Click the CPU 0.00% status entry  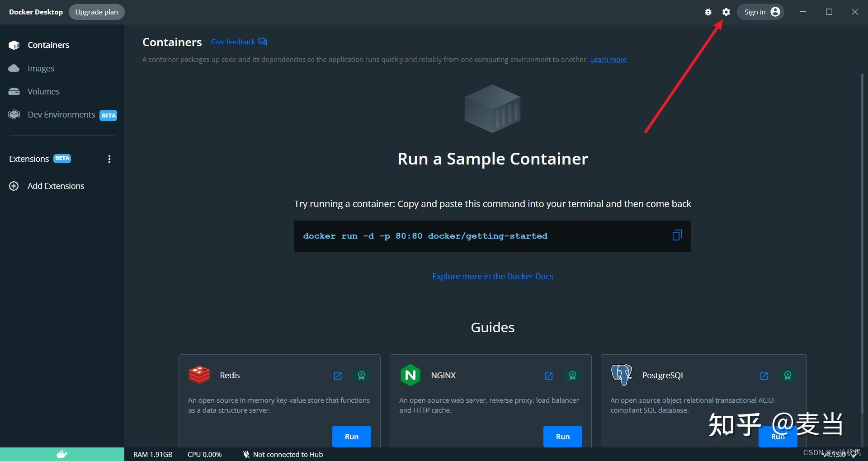[x=205, y=455]
